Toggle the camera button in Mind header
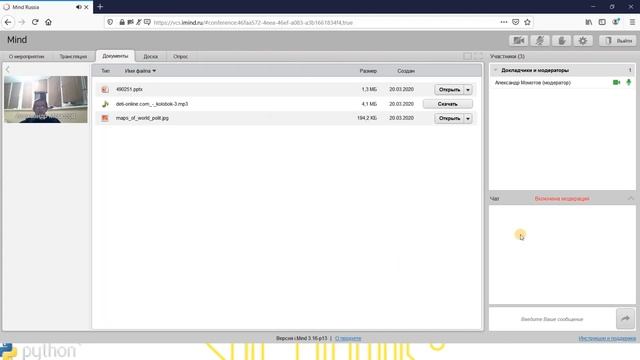 click(518, 40)
